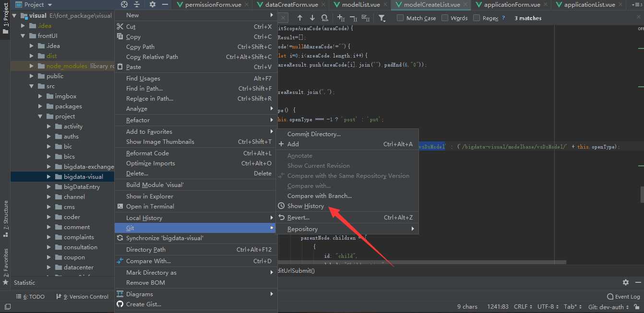Select the node_modules folder in tree
This screenshot has height=313, width=644.
pos(67,66)
